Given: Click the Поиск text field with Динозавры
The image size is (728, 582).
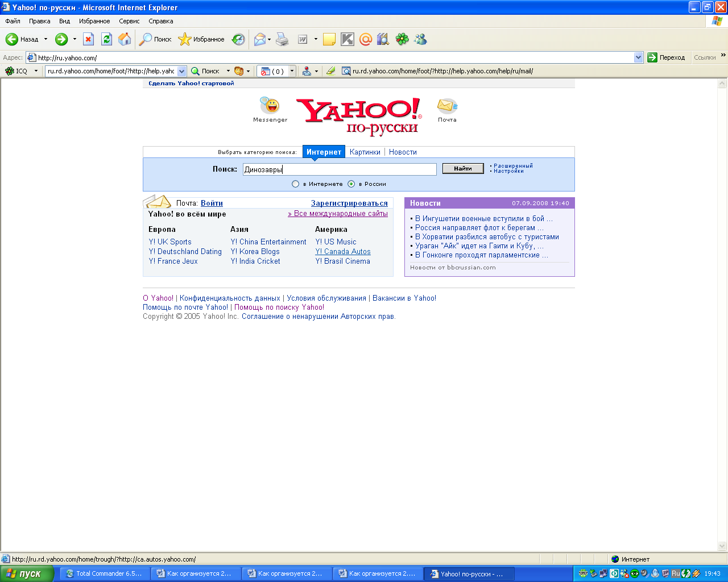Looking at the screenshot, I should 340,169.
